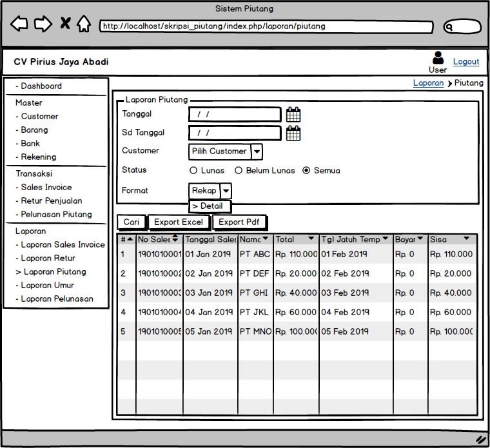Viewport: 490px width, 448px height.
Task: Open Laporan Pelunasan report
Action: pyautogui.click(x=54, y=299)
